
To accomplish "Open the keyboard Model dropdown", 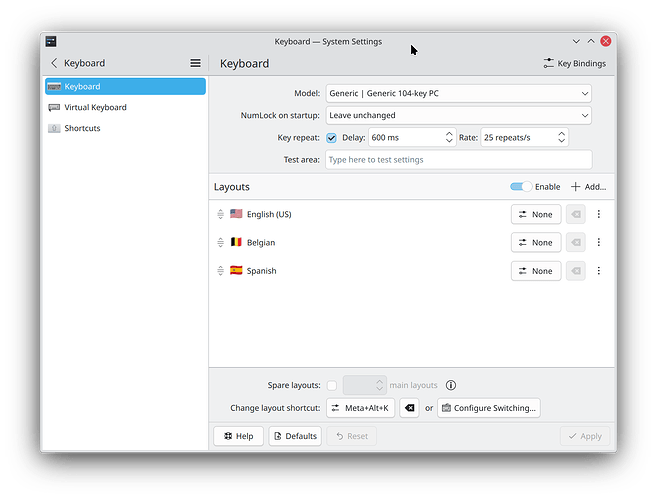I will point(458,94).
